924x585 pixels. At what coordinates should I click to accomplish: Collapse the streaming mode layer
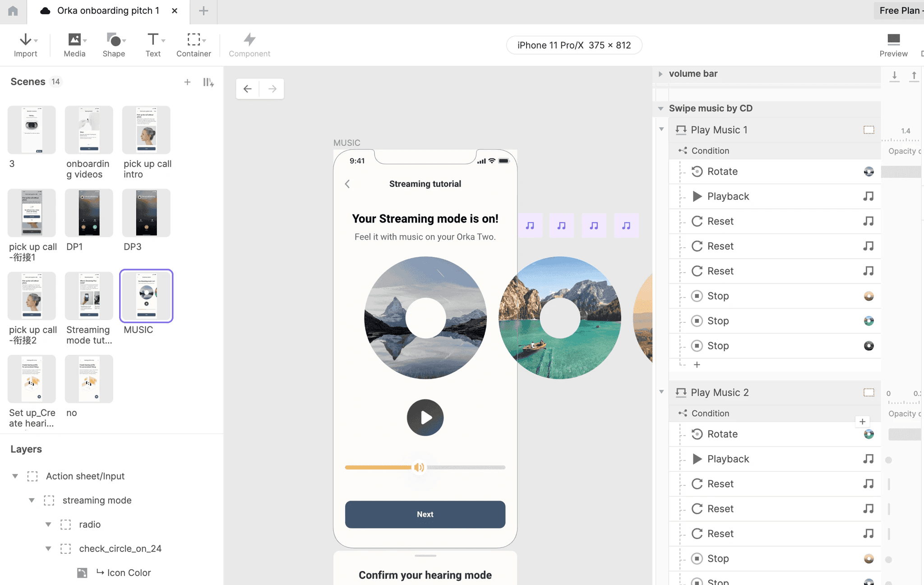[x=32, y=500]
